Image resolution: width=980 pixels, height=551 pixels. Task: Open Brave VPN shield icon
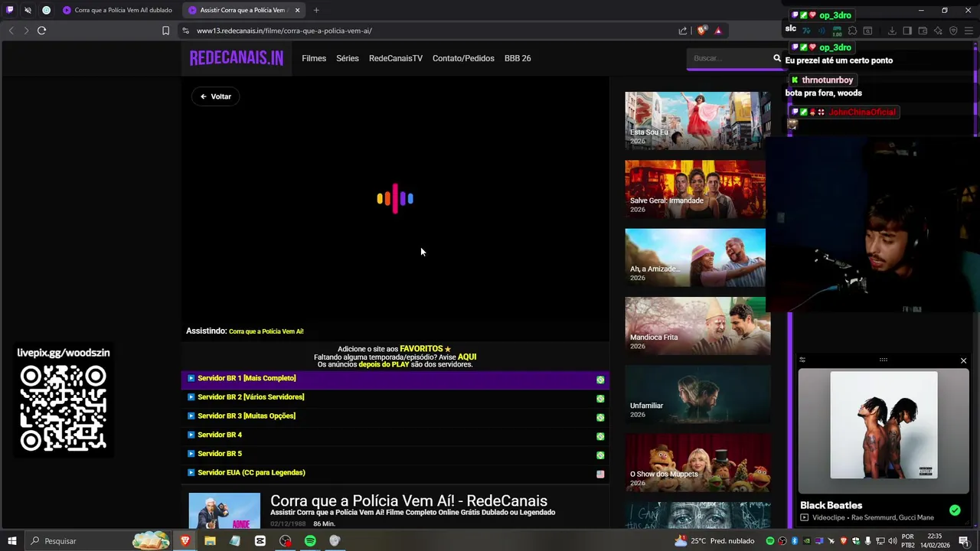953,31
